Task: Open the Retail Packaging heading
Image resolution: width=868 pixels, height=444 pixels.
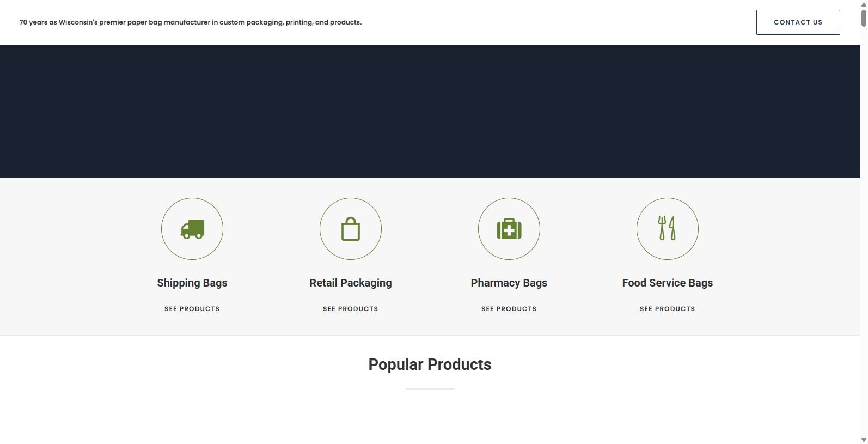Action: (x=351, y=283)
